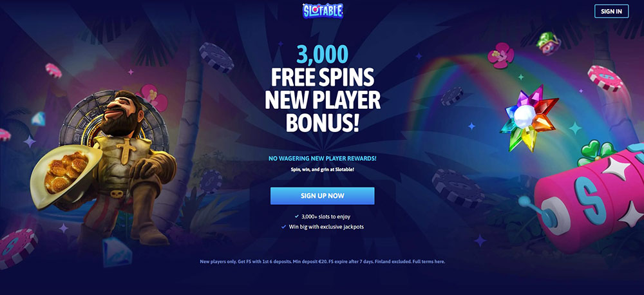
Task: Click the blue diamond at bottom left
Action: [116, 252]
